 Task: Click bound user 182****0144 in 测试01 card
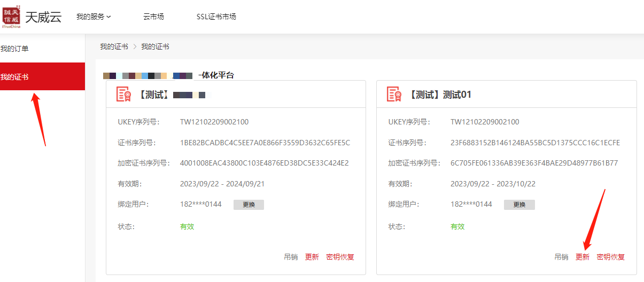471,204
